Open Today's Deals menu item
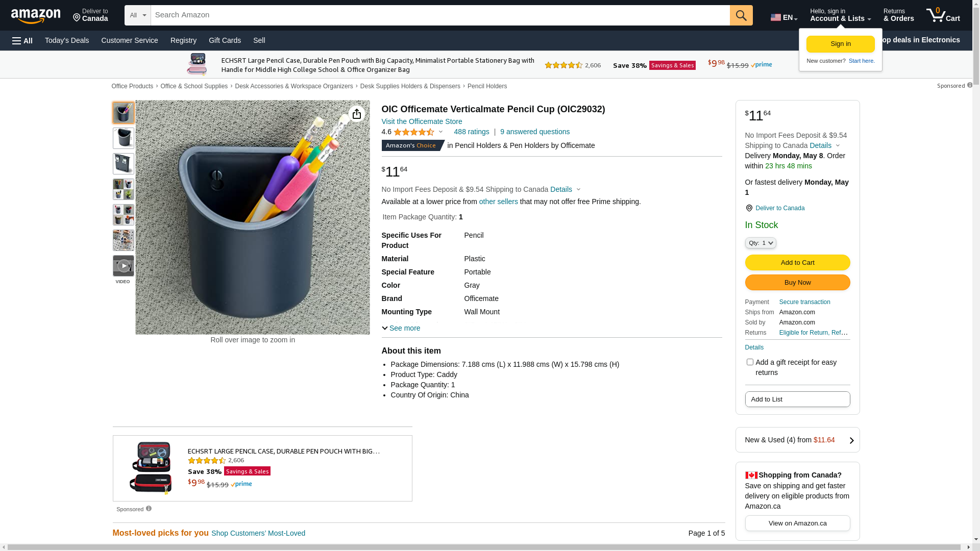The image size is (980, 551). [67, 40]
